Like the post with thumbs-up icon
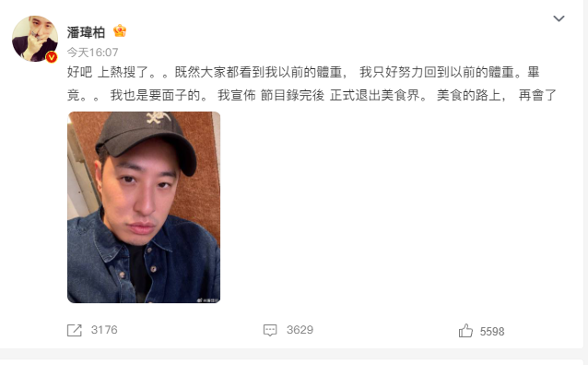This screenshot has width=588, height=365. [465, 331]
